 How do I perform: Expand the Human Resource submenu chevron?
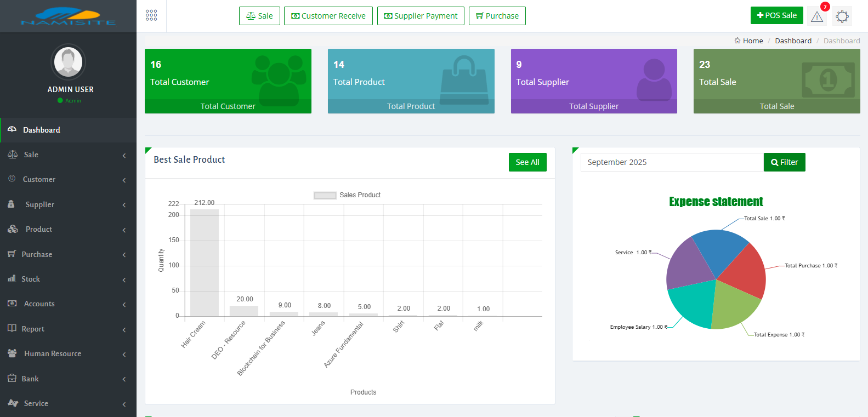[124, 355]
